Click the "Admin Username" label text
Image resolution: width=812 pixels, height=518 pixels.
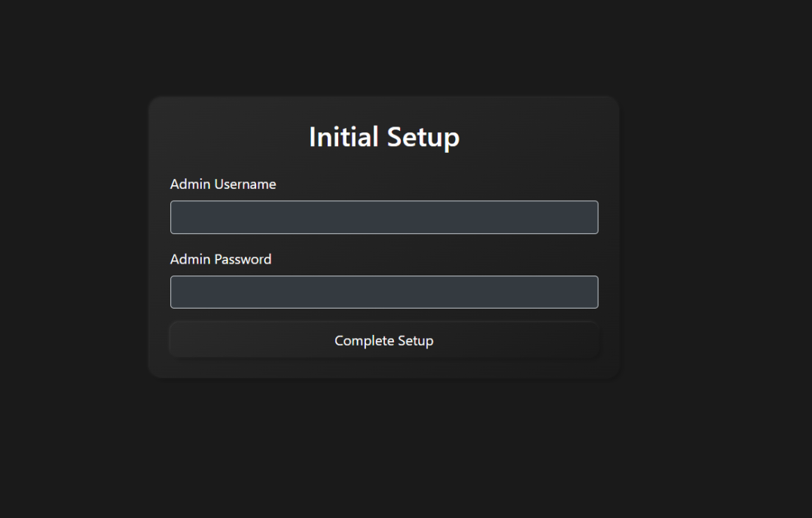tap(223, 184)
